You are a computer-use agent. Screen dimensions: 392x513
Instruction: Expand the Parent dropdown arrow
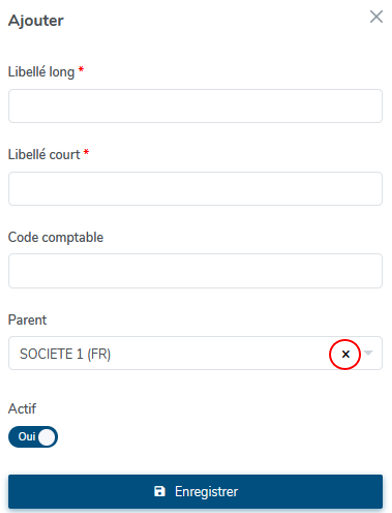(368, 353)
